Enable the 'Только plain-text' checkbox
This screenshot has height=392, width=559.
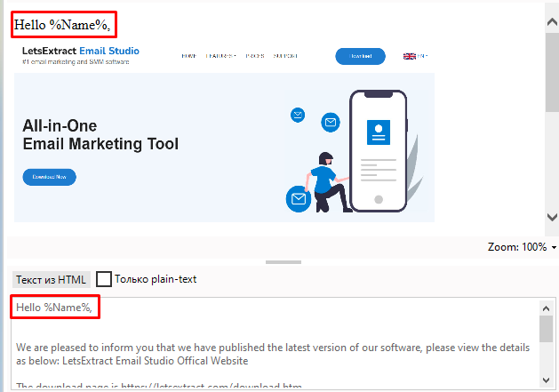(x=104, y=279)
